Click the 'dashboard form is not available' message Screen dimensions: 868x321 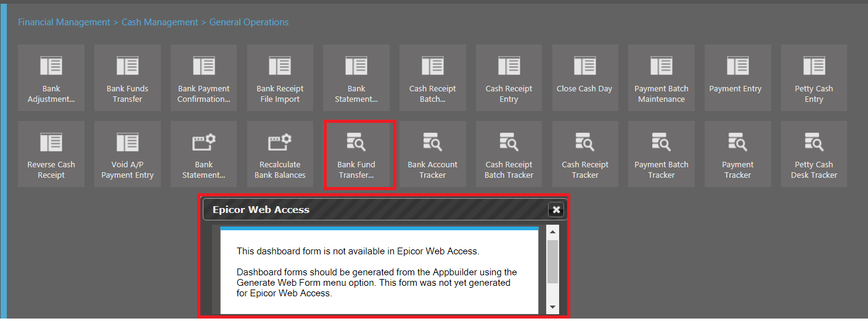coord(358,251)
